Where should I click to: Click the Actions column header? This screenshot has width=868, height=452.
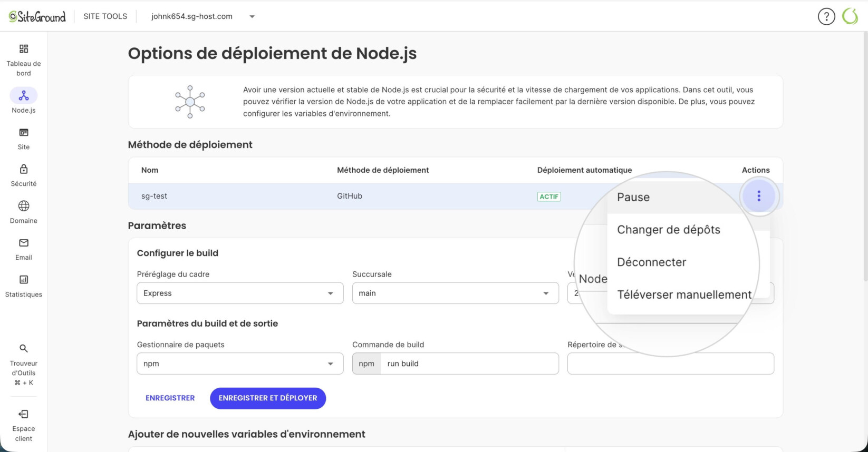tap(756, 170)
